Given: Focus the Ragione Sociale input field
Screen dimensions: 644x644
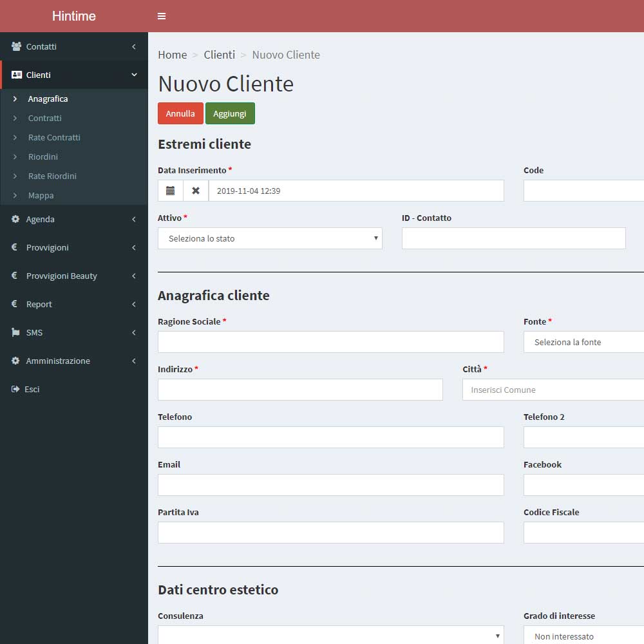Looking at the screenshot, I should (x=330, y=342).
